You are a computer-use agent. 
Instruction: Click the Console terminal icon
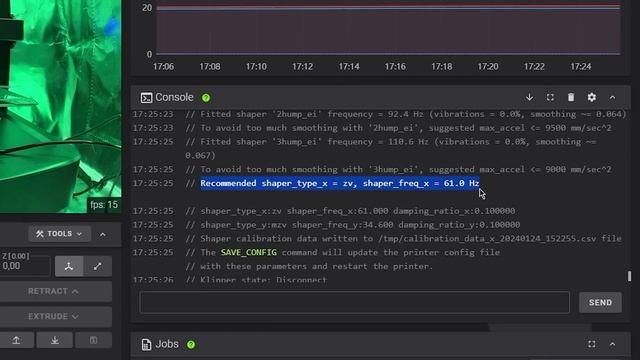pos(146,98)
